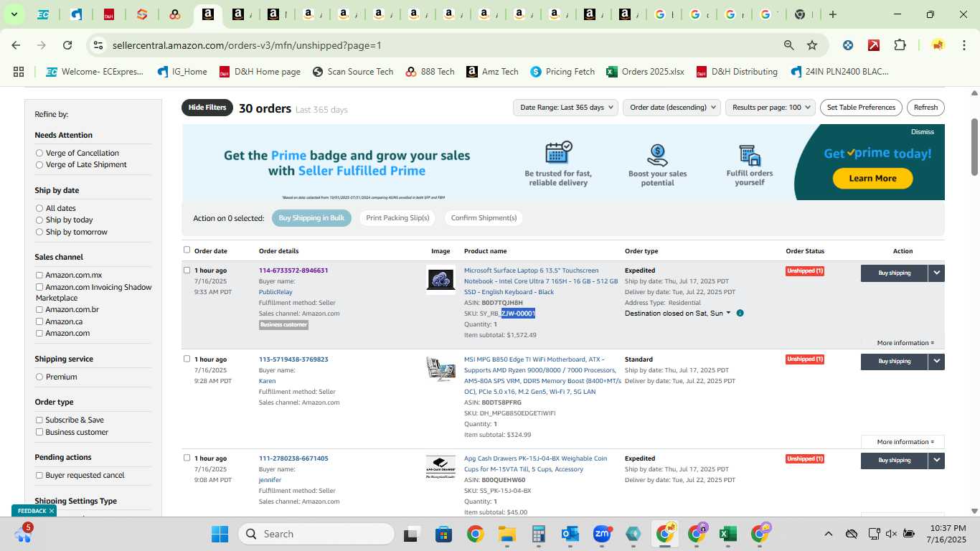Screen dimensions: 980x551
Task: Close the FEEDBACK tab with the X
Action: tap(52, 511)
